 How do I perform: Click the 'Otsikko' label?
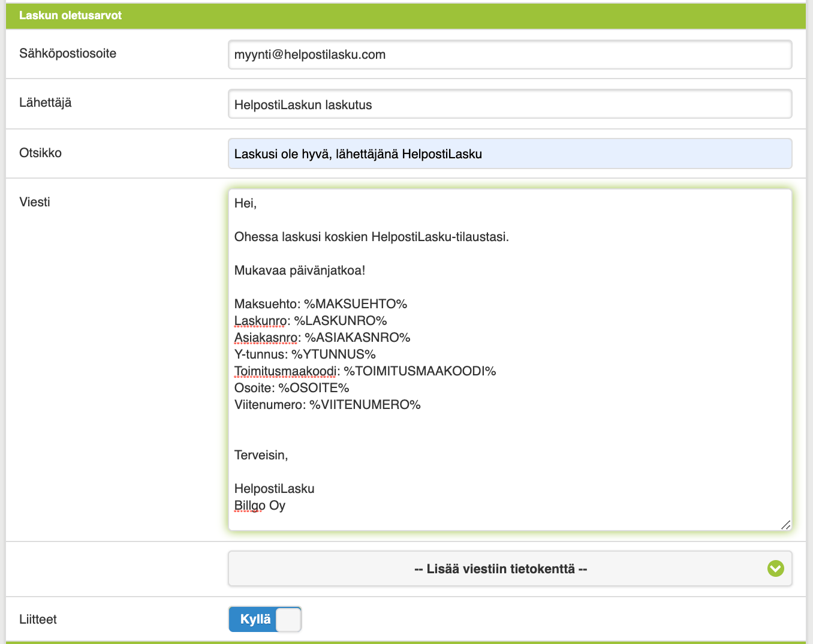point(40,153)
